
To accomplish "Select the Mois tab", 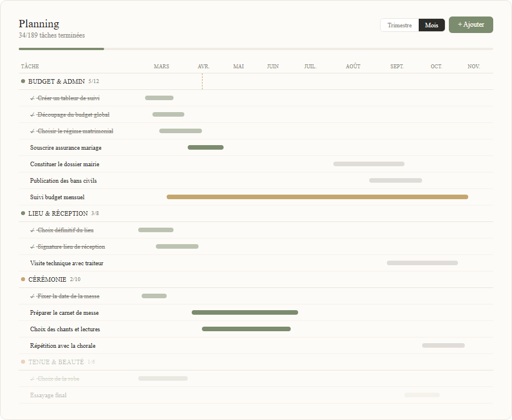I will (x=431, y=25).
